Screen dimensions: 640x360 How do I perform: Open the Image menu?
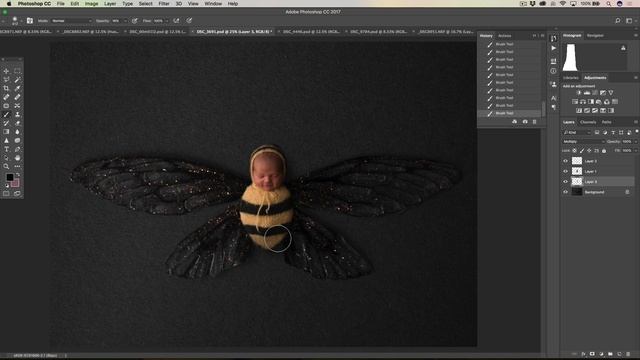tap(91, 4)
